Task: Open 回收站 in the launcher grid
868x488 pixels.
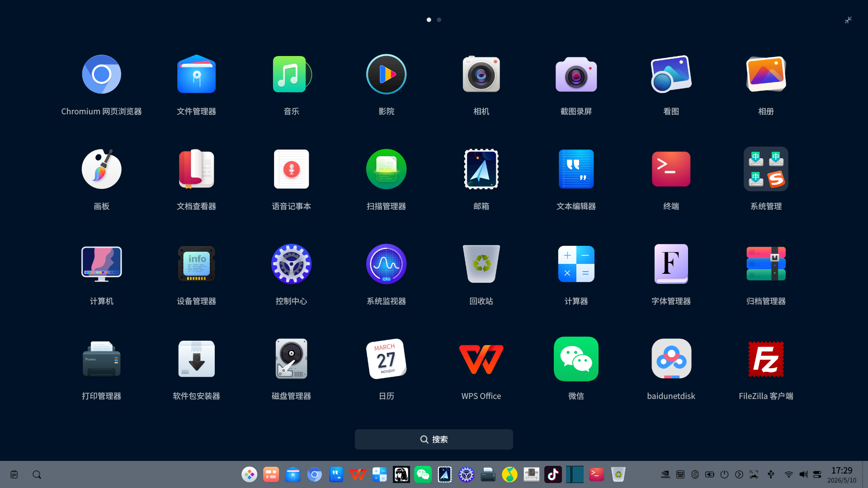Action: click(481, 264)
